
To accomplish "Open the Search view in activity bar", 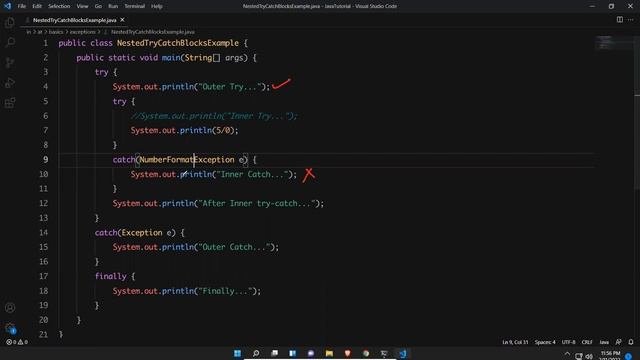I will point(10,42).
